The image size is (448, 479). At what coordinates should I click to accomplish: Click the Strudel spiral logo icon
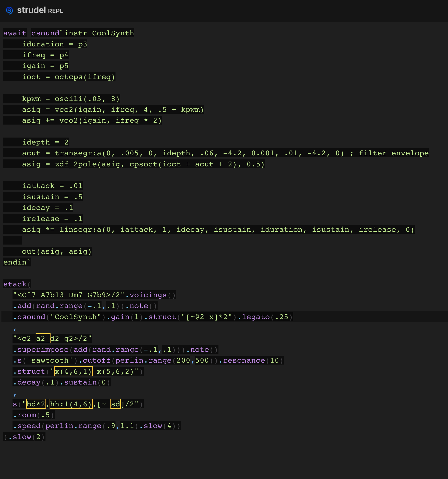coord(9,11)
